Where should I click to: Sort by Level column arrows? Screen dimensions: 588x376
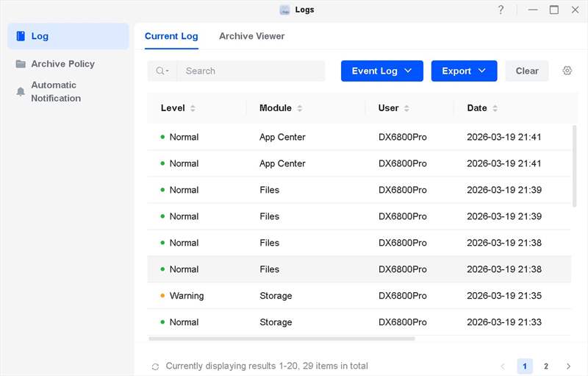click(193, 108)
